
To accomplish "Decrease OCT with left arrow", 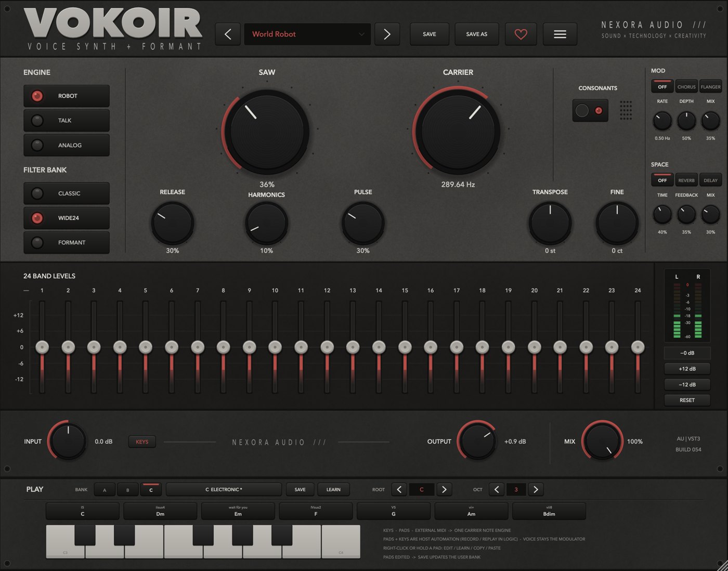I will [x=497, y=489].
